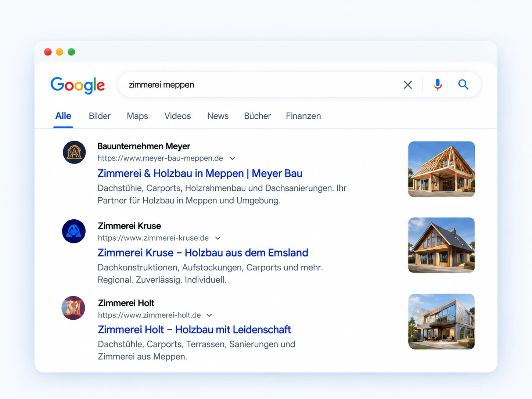The height and width of the screenshot is (399, 532).
Task: Click the yellow minimize window dot
Action: (60, 52)
